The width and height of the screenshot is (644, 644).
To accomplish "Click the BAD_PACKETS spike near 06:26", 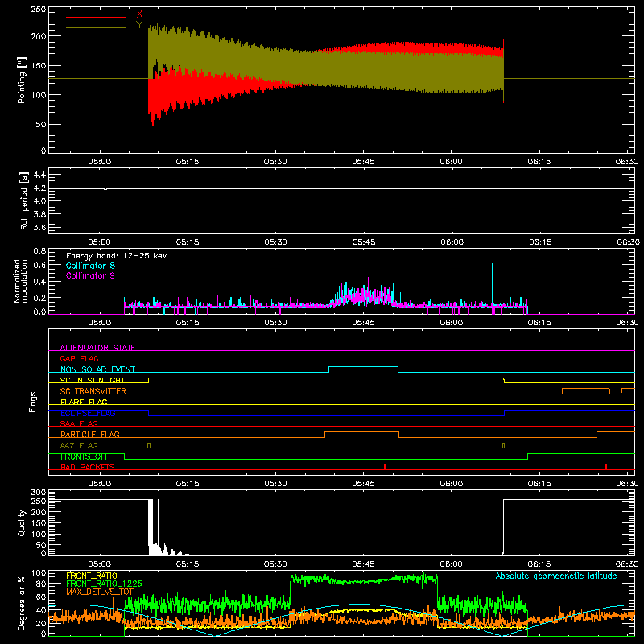I will (x=606, y=467).
